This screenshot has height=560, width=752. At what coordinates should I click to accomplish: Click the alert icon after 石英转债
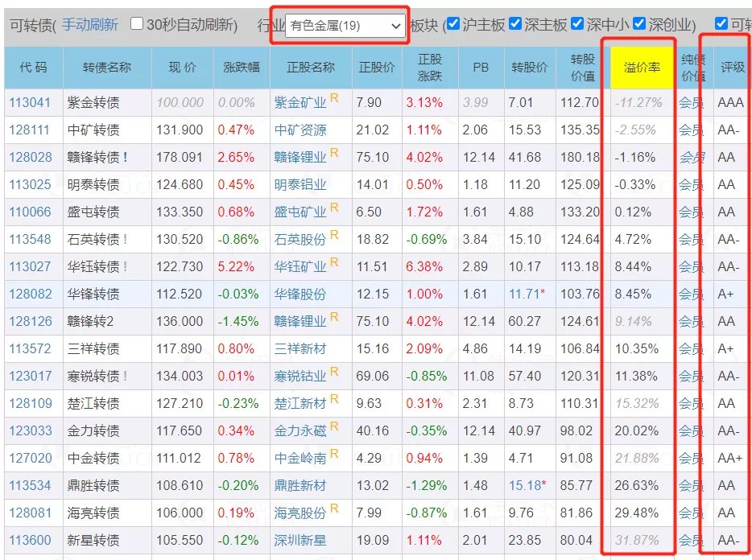[x=125, y=240]
